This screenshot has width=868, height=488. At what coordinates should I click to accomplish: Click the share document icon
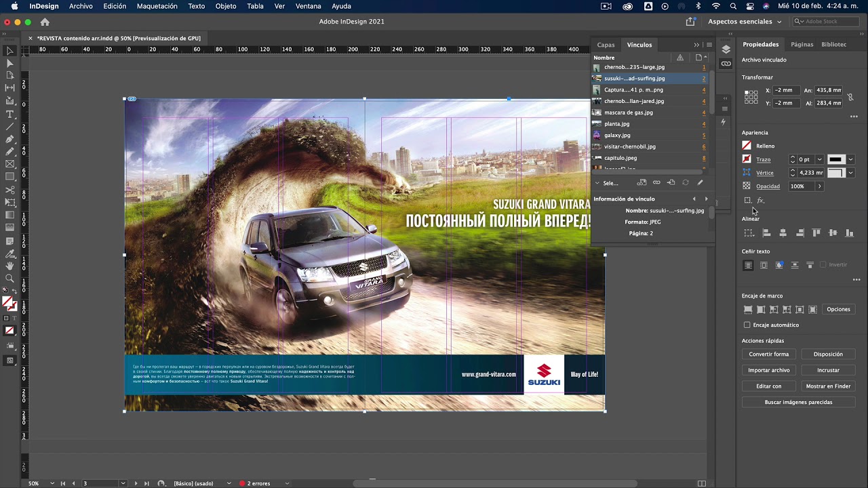click(690, 22)
